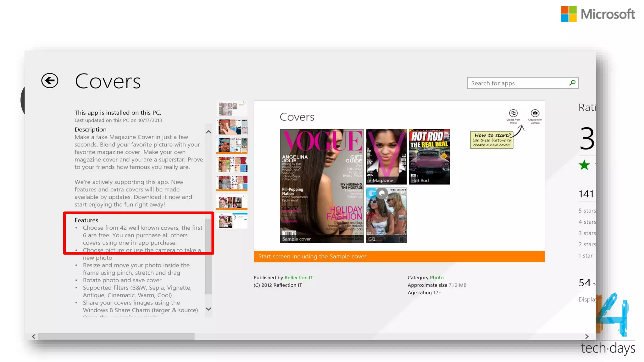Open the Reflection IT publisher link
The height and width of the screenshot is (362, 644).
(298, 277)
